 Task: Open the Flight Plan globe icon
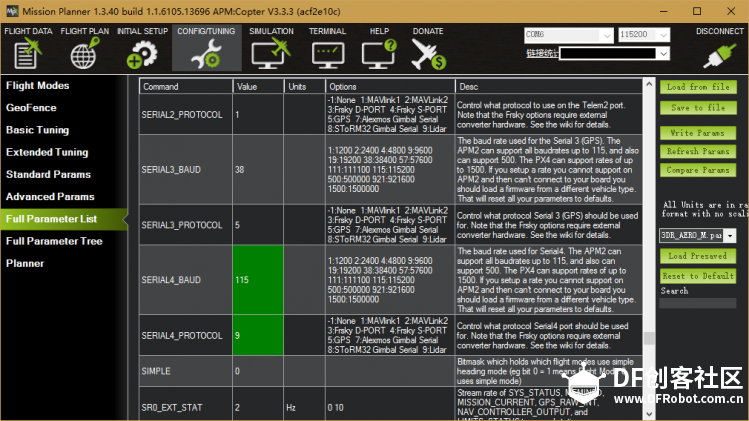pos(85,54)
